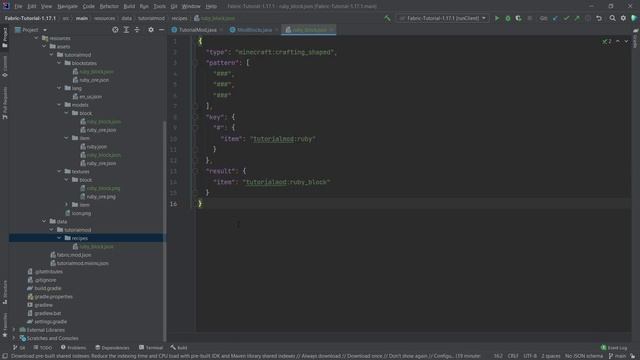Open the Build menu
This screenshot has width=640, height=360.
coord(129,7)
